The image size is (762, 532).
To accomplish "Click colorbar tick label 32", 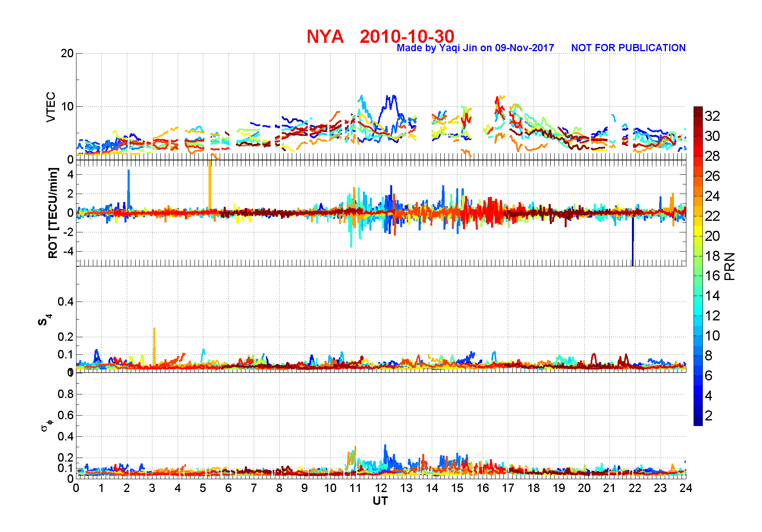I will 712,116.
